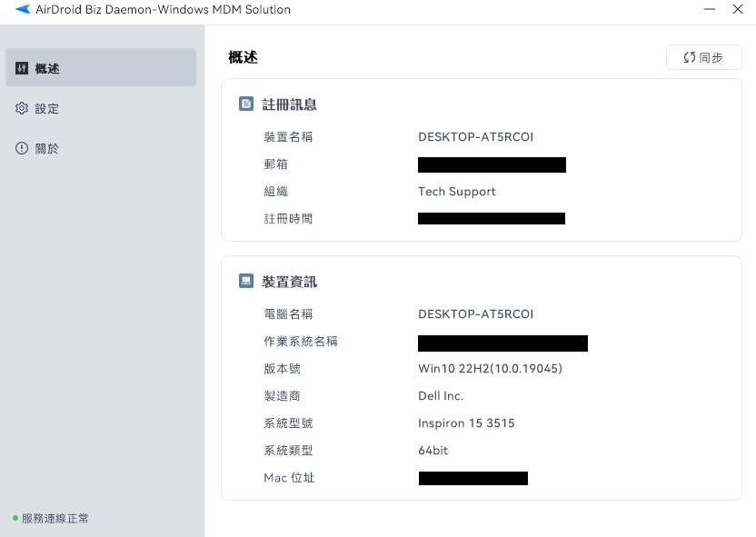Click the Dell Inc. manufacturer value

(441, 396)
